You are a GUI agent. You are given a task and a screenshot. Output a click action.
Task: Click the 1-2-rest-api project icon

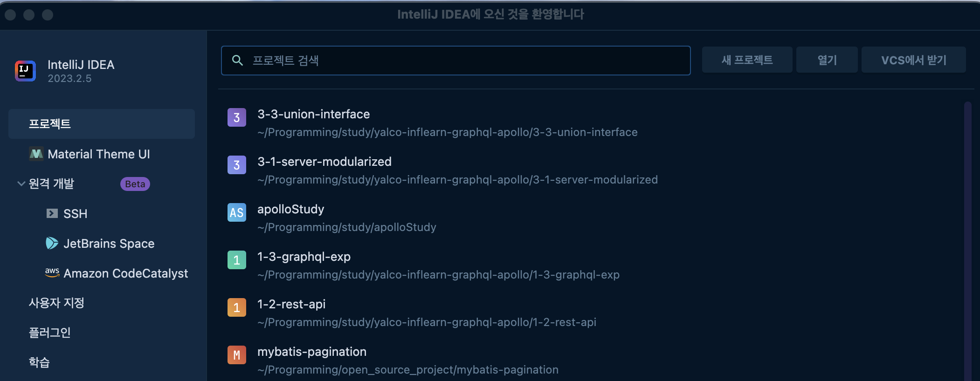point(237,307)
